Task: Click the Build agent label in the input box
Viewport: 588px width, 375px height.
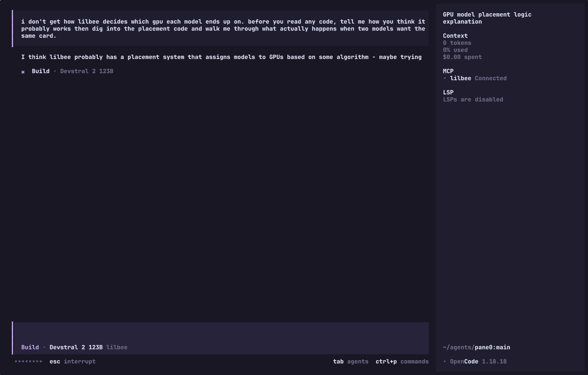Action: [x=30, y=347]
